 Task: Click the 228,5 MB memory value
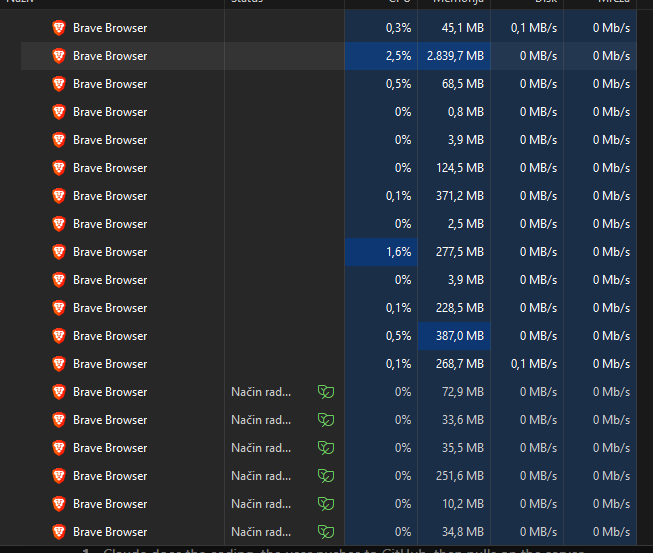460,308
